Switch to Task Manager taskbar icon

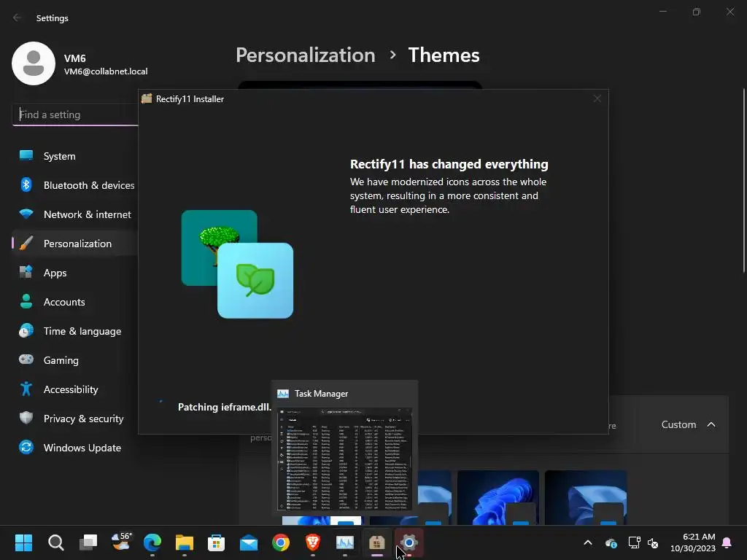coord(345,542)
